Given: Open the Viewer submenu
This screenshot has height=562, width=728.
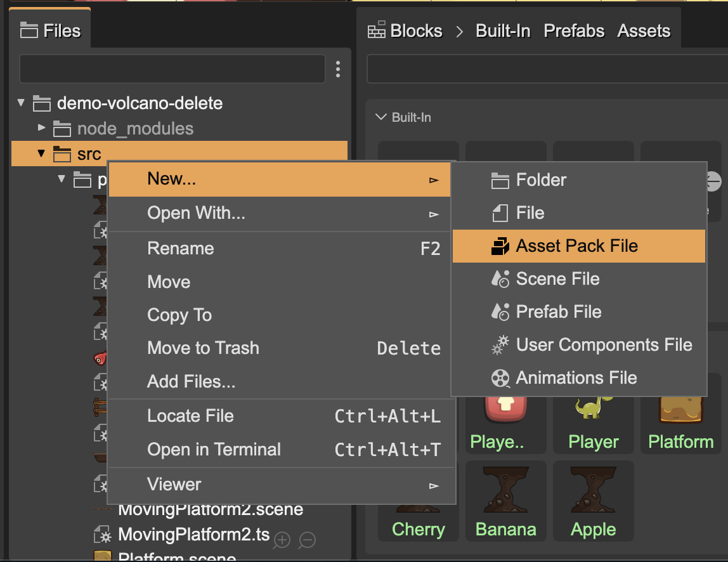Looking at the screenshot, I should coord(174,484).
